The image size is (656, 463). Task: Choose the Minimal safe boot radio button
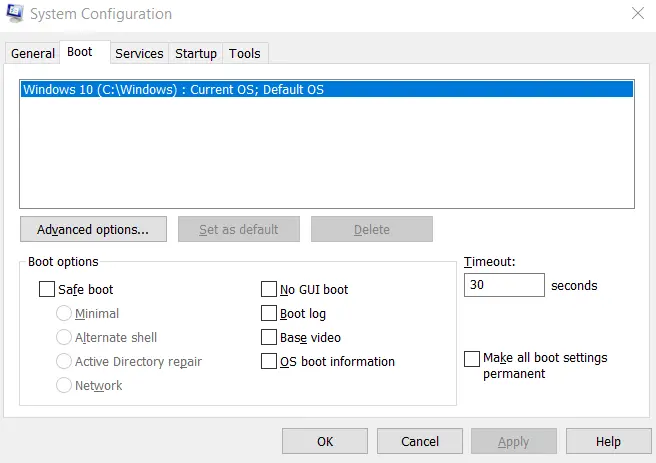(x=64, y=314)
